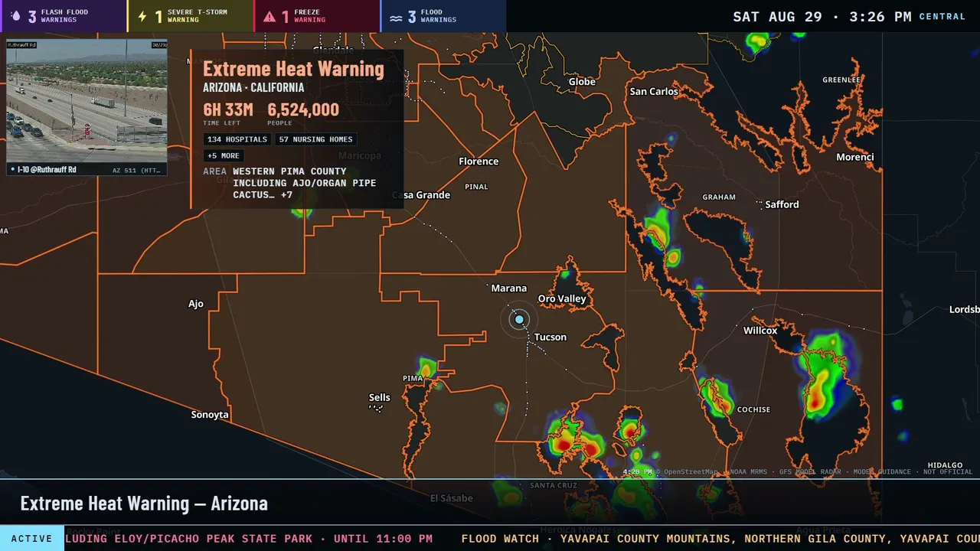Click the PIMA county label
Viewport: 980px width, 551px height.
tap(413, 378)
